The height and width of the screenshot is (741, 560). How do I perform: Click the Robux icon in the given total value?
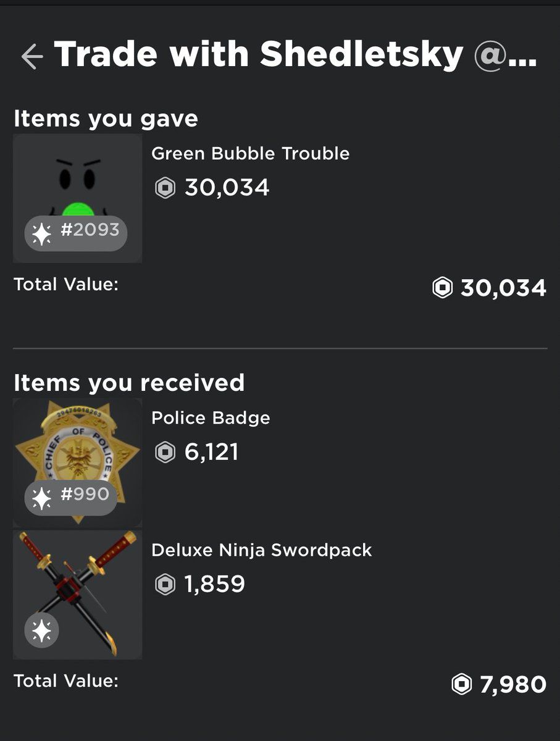click(x=442, y=288)
